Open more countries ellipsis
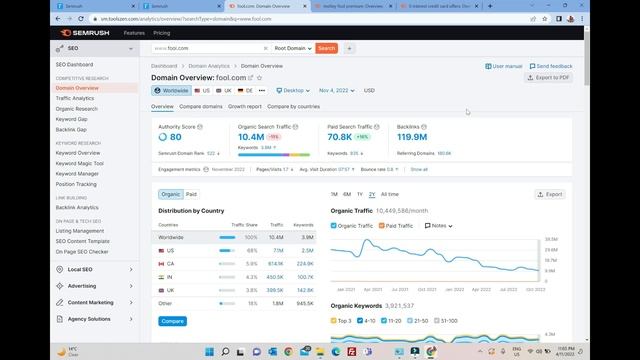640x360 pixels. click(x=262, y=91)
